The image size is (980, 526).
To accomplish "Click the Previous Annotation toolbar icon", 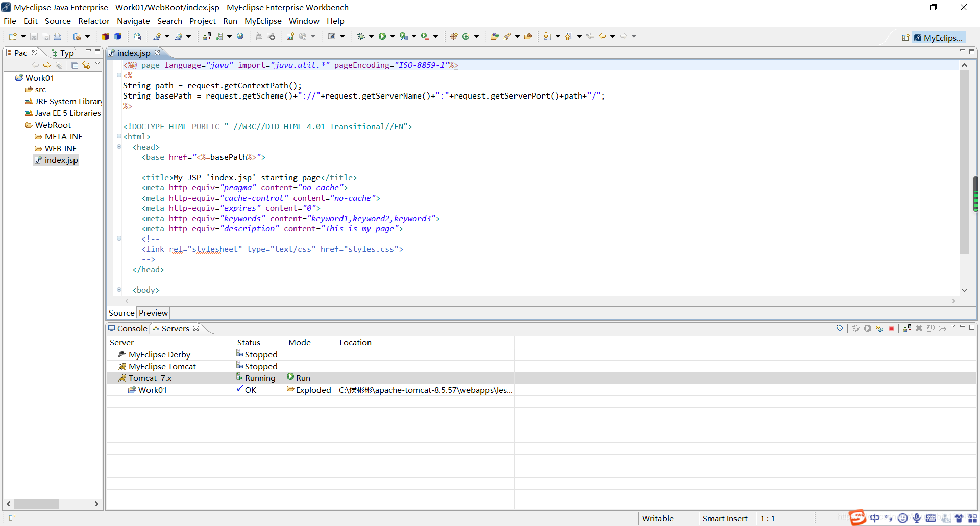I will pyautogui.click(x=568, y=36).
